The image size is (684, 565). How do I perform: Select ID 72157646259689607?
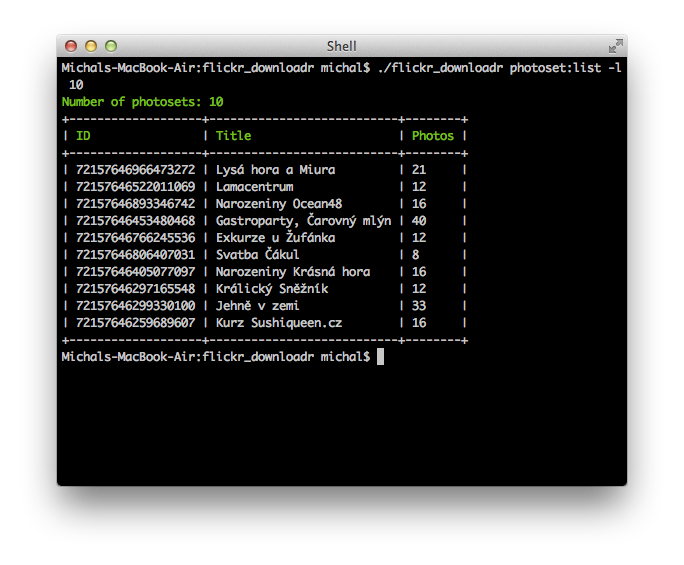pos(136,323)
